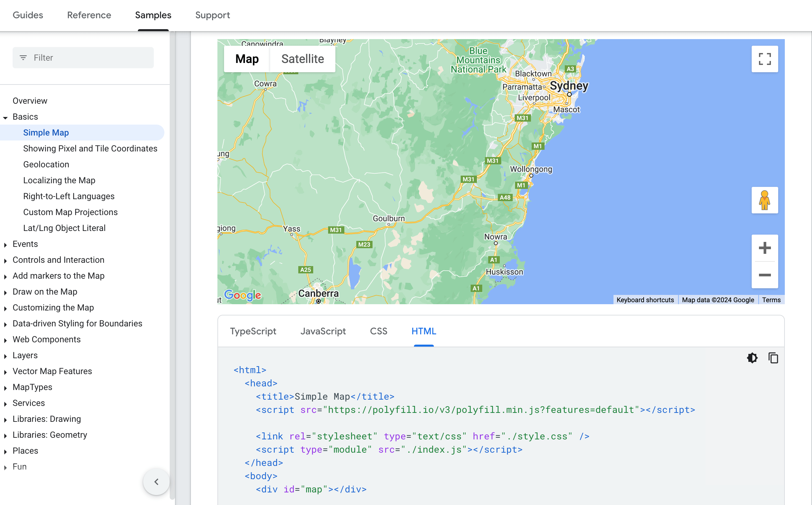Select the HTML code tab
Image resolution: width=812 pixels, height=505 pixels.
click(x=424, y=331)
